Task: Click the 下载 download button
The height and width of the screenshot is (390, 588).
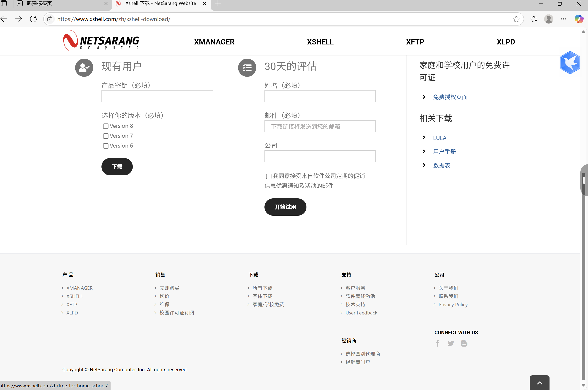Action: [117, 167]
